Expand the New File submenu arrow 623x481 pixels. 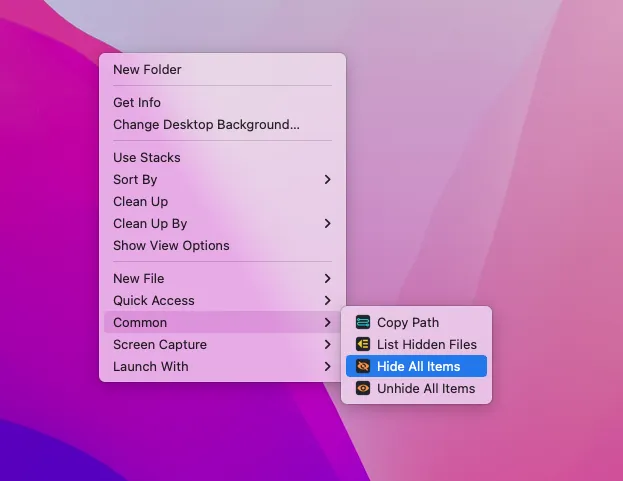click(x=327, y=279)
